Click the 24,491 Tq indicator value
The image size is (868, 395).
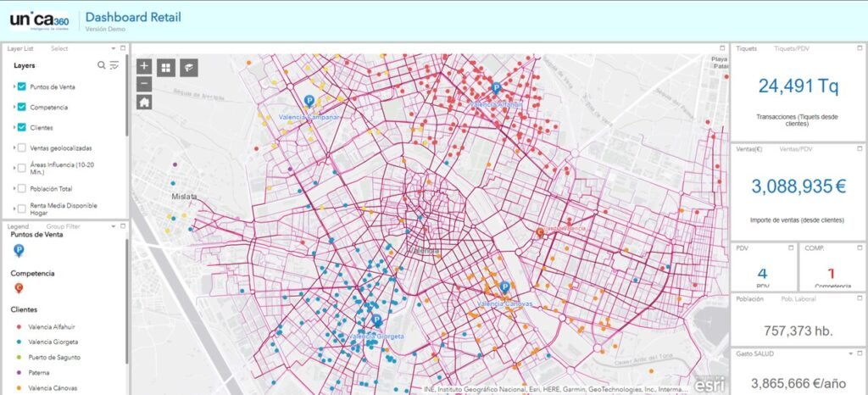coord(798,86)
